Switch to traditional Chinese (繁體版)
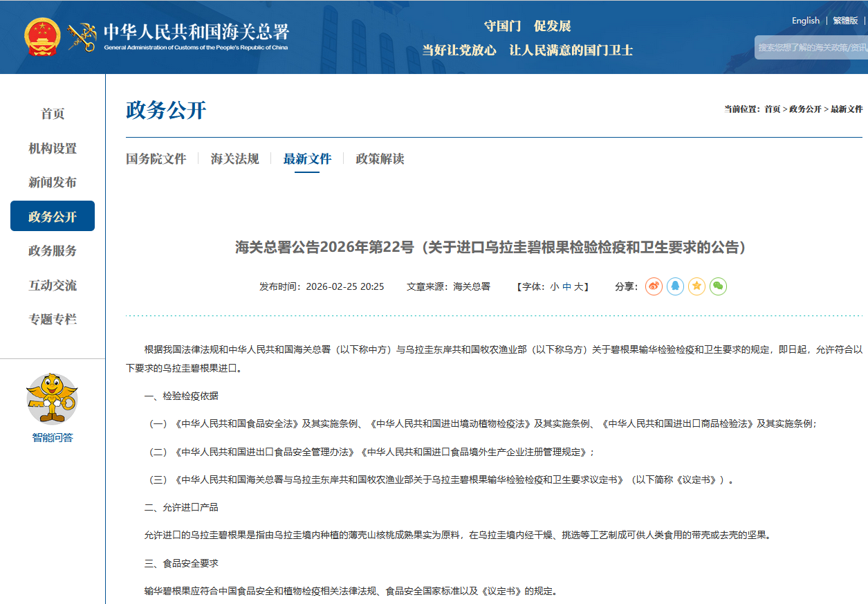 845,21
